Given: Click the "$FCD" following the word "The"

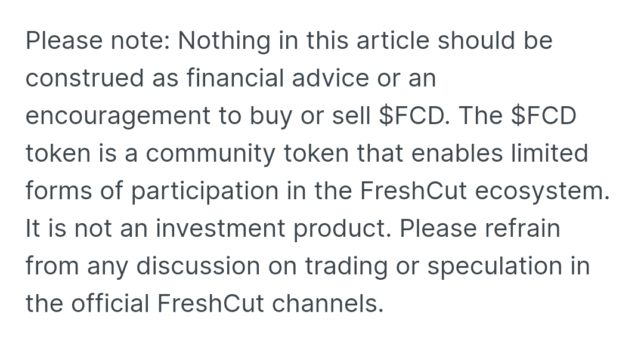Looking at the screenshot, I should pyautogui.click(x=544, y=116).
